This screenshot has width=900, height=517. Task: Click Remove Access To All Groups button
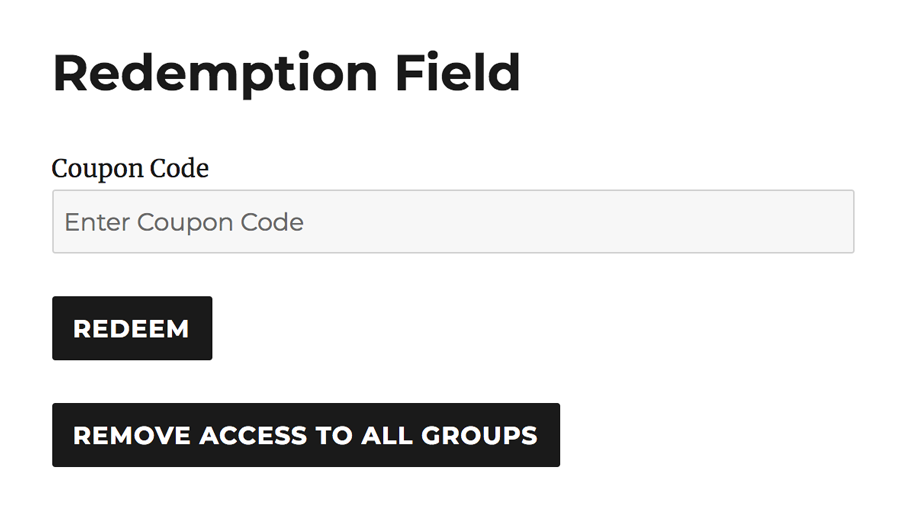coord(305,435)
